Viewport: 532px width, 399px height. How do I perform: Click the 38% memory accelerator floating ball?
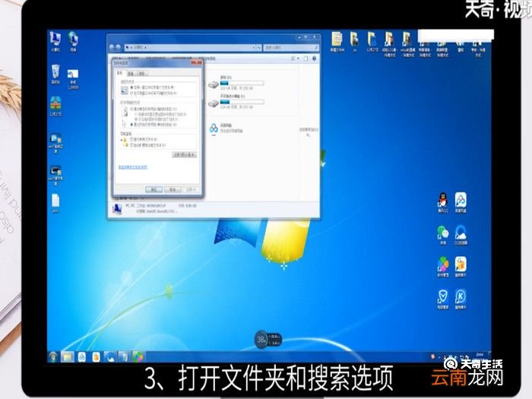pyautogui.click(x=261, y=339)
